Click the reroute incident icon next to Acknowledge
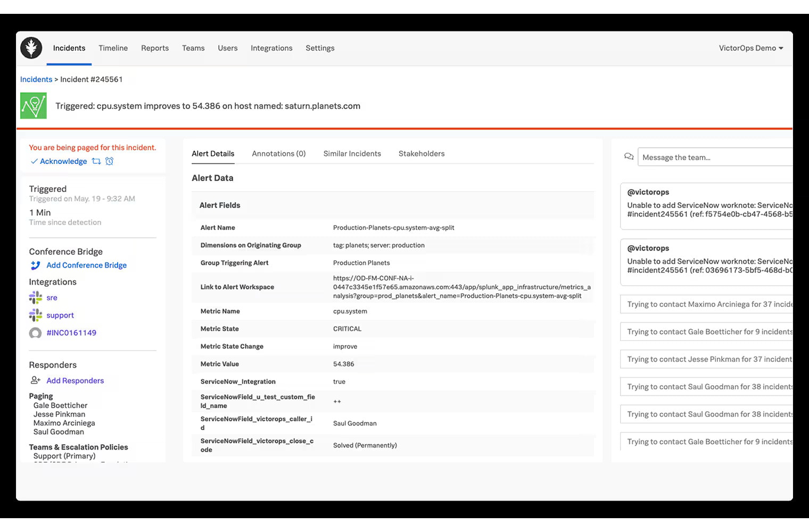Image resolution: width=809 pixels, height=532 pixels. (97, 161)
